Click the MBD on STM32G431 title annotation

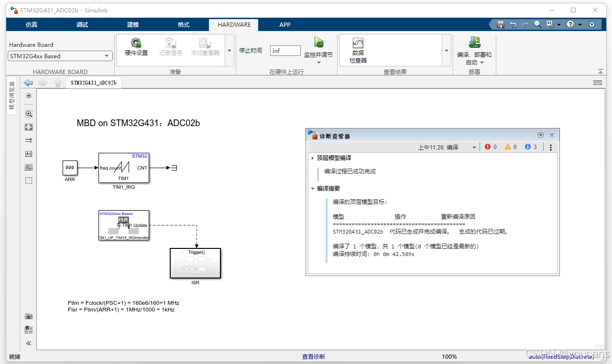[x=138, y=123]
